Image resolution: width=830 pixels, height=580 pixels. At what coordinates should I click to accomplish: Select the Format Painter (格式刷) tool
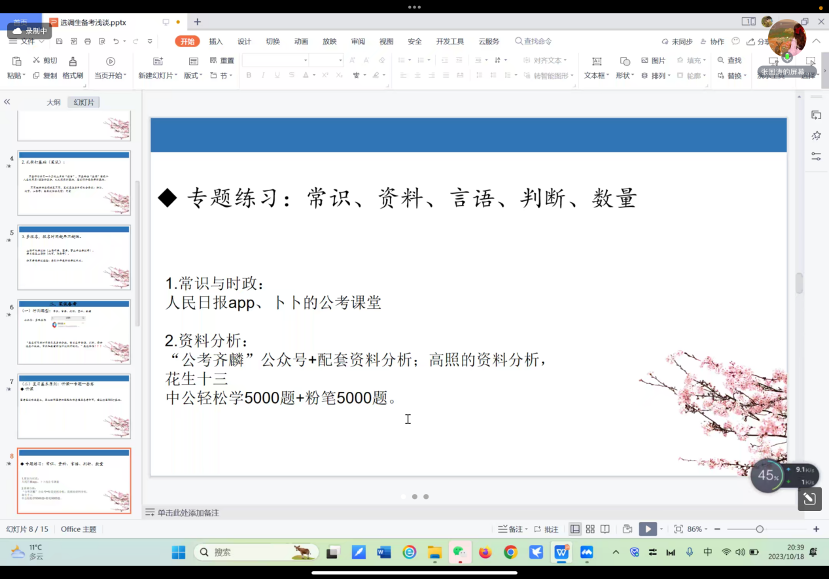73,67
